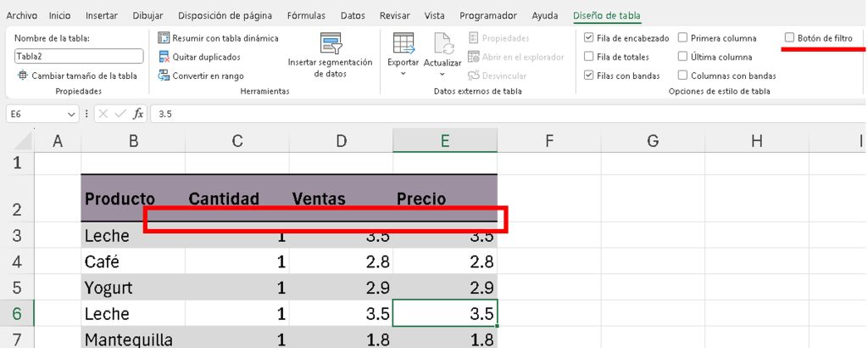The height and width of the screenshot is (348, 868).
Task: Check the Fila de totales option
Action: 589,57
